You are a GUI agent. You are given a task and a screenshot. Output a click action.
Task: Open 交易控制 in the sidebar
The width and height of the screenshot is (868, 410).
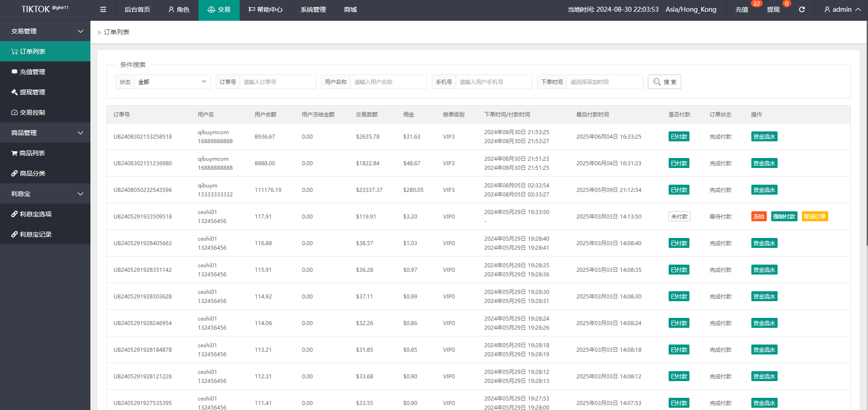coord(32,112)
